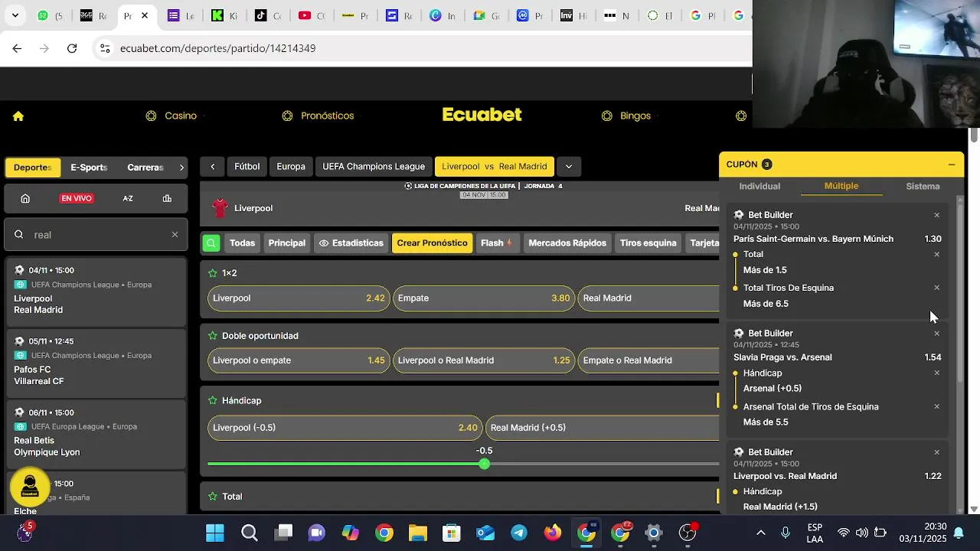
Task: Remove Arsenal (+0.5) Hándicap selection
Action: point(936,373)
